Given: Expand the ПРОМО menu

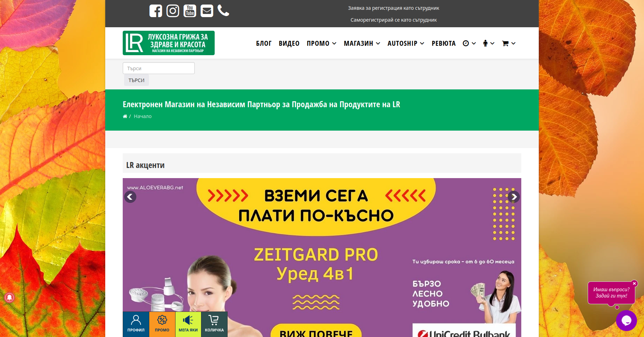Looking at the screenshot, I should coord(321,43).
